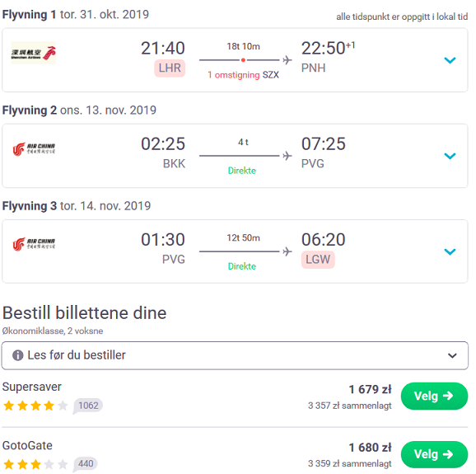The height and width of the screenshot is (474, 476).
Task: Click the red stopover dot on Flyvning 1
Action: [x=243, y=60]
